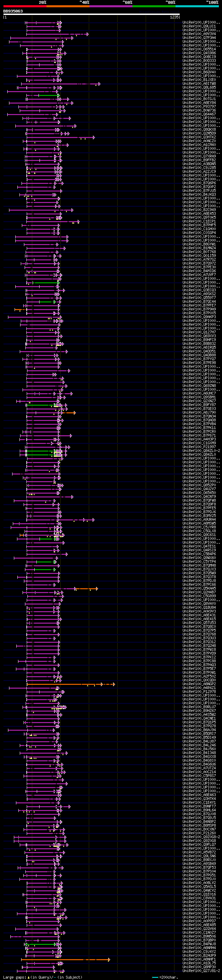This screenshot has height=980, width=222.
Task: Click the query ID BB935063
Action: 13,11
